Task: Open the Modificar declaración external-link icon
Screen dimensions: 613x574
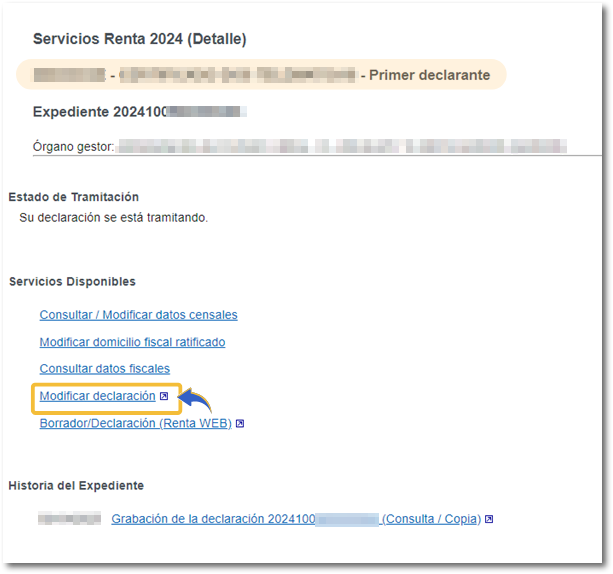Action: (164, 397)
